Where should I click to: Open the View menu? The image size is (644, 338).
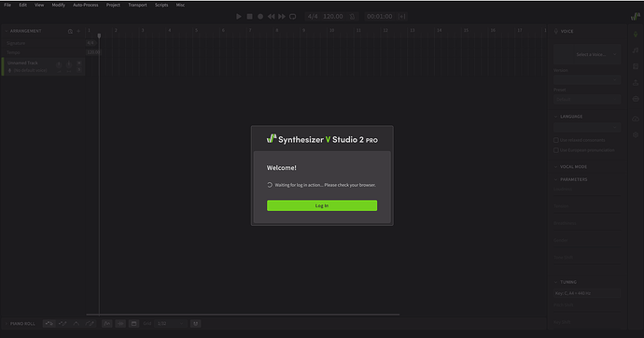pos(39,5)
